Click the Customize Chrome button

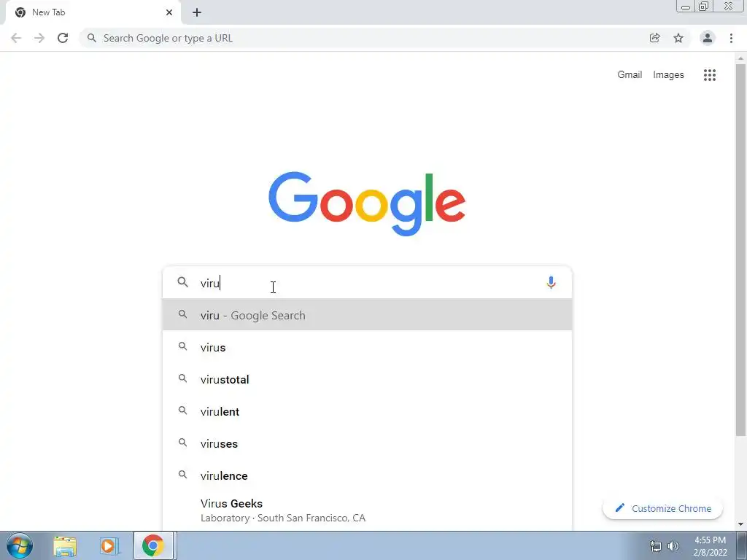click(662, 508)
